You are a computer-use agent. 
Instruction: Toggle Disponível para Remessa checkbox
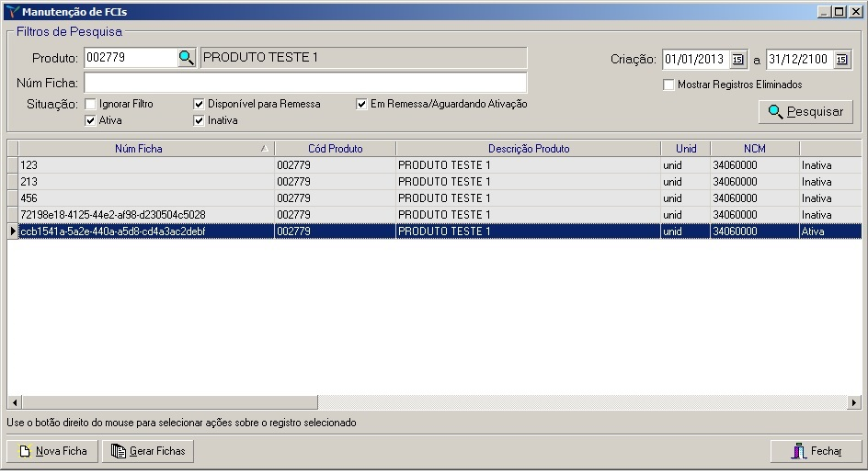point(199,104)
